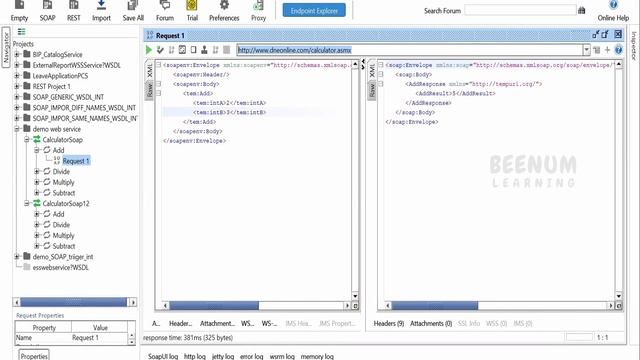Click the binoculars search forum icon

coord(582,10)
